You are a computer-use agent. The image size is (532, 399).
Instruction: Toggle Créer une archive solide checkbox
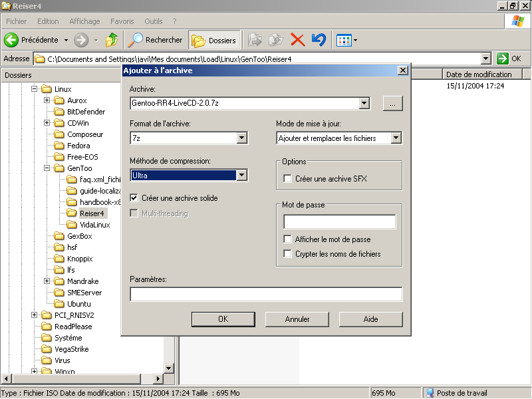(134, 198)
